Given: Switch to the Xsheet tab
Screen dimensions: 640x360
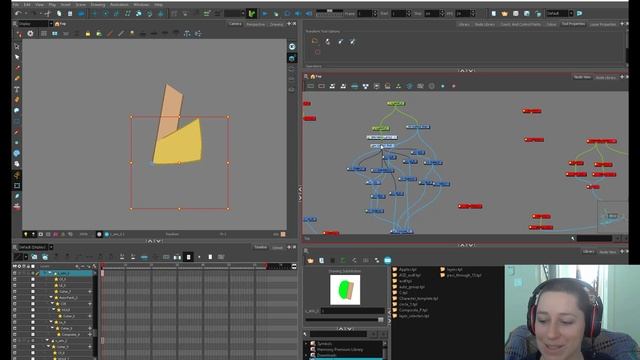Looking at the screenshot, I should click(277, 247).
